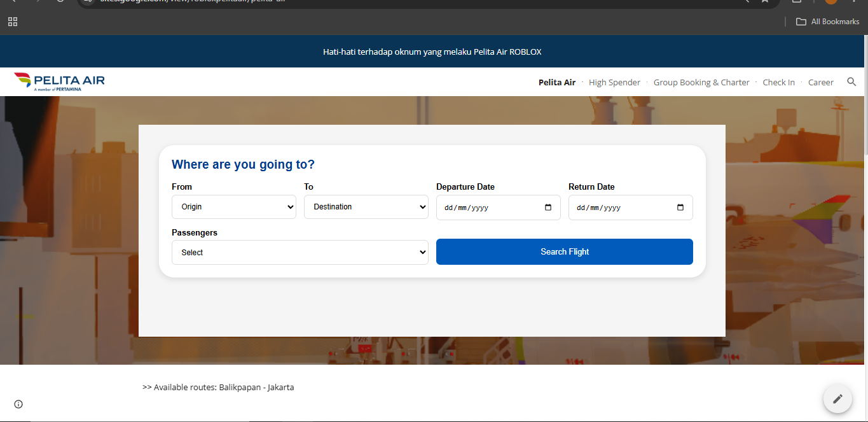Viewport: 868px width, 422px height.
Task: Click the Search Flight button
Action: pyautogui.click(x=565, y=252)
